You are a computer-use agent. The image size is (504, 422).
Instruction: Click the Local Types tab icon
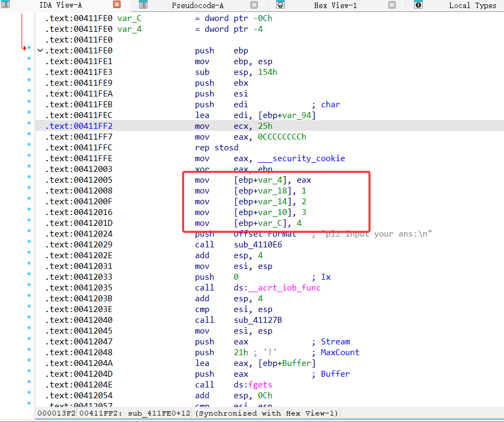coord(418,4)
